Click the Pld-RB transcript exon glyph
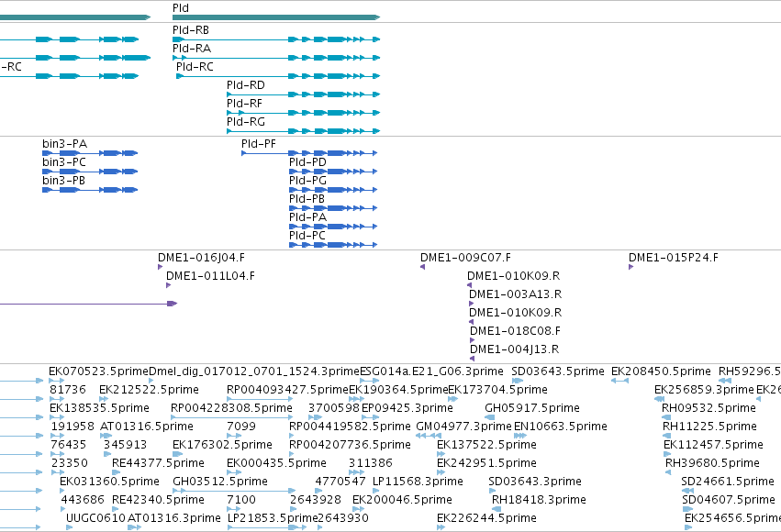781x532 pixels. [x=276, y=39]
